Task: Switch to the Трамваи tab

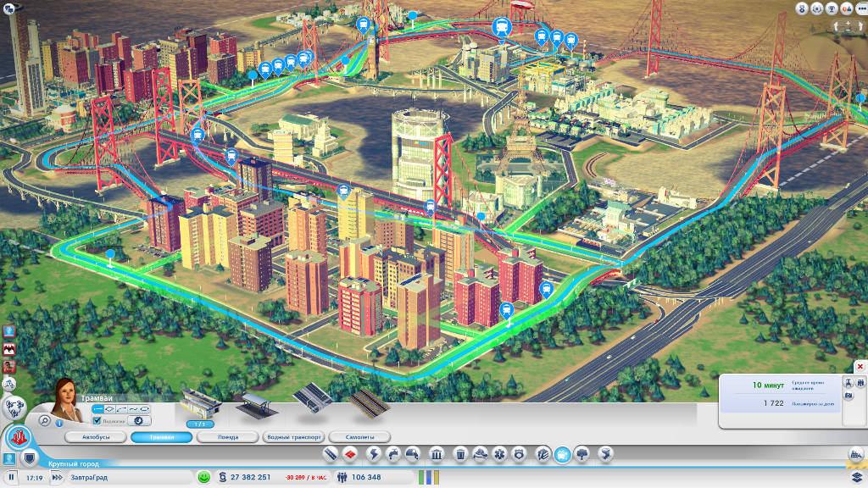Action: pos(162,437)
